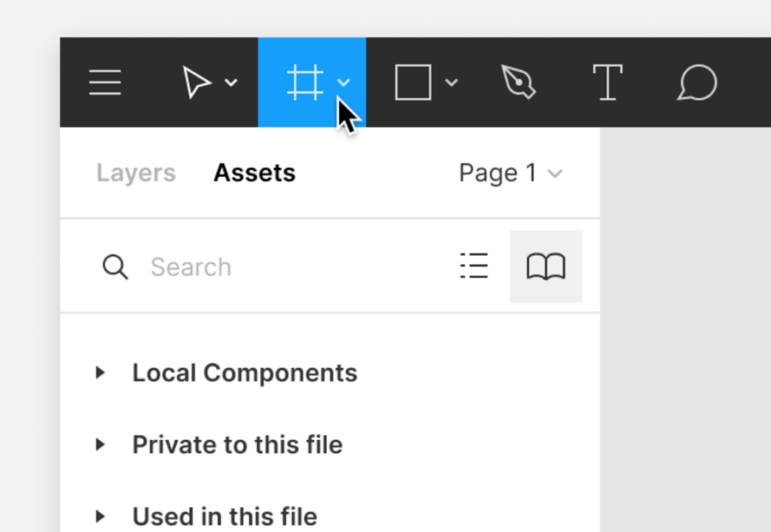Open Frame tool options chevron
This screenshot has width=771, height=532.
[343, 83]
